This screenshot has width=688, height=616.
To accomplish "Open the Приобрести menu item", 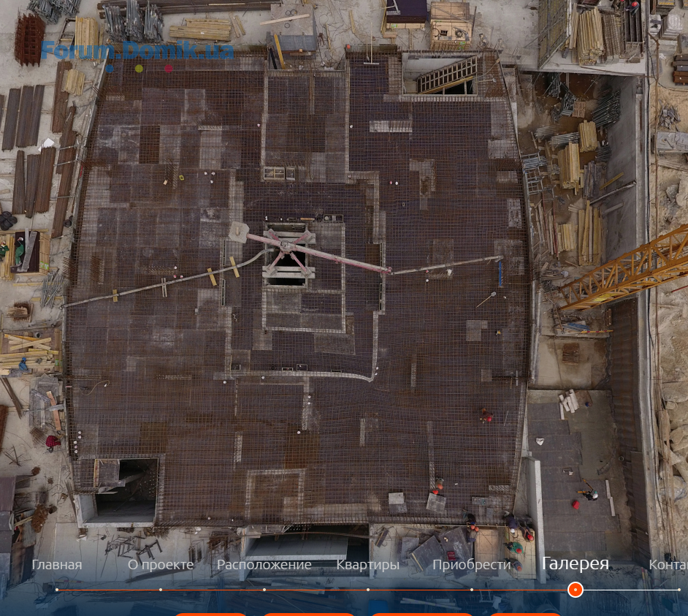I will pyautogui.click(x=471, y=565).
